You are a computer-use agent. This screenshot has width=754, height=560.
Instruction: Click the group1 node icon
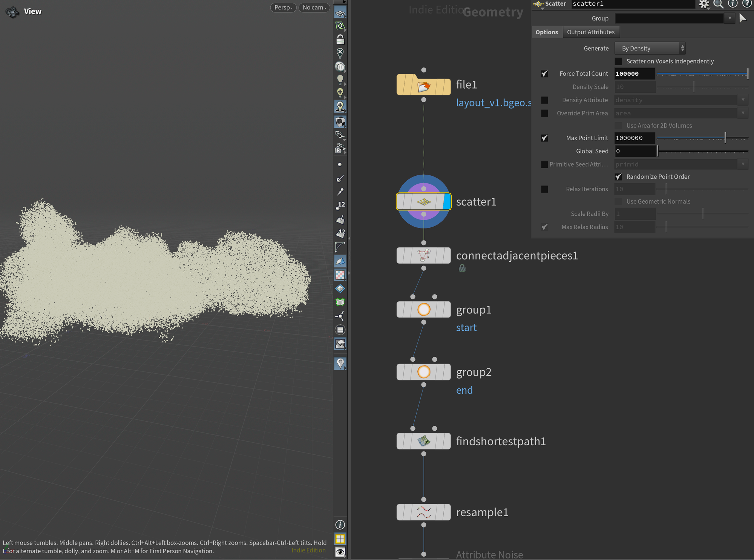point(423,309)
